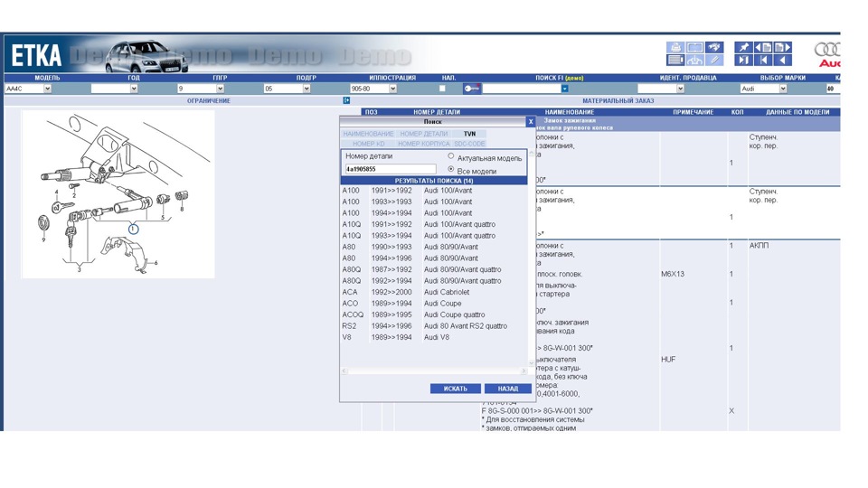Close the Поиск dialog with X
Viewport: 868px width, 488px height.
531,122
